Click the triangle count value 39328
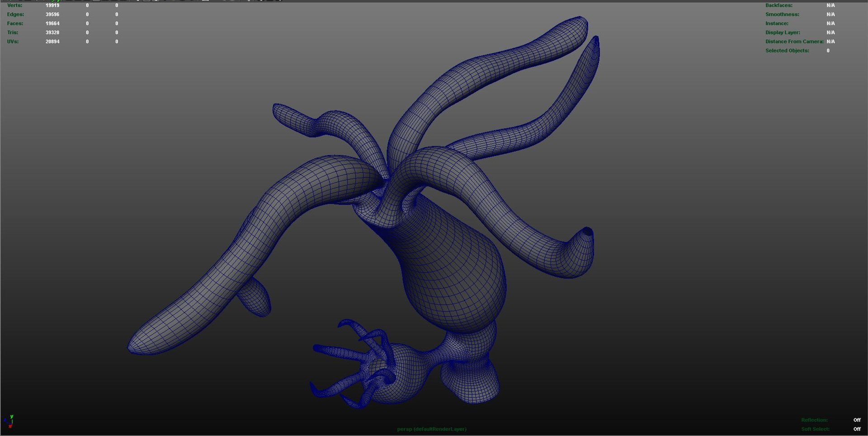The image size is (868, 436). (x=52, y=33)
